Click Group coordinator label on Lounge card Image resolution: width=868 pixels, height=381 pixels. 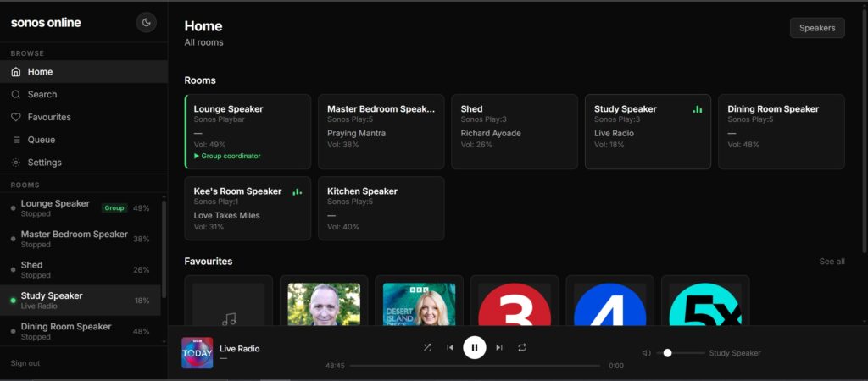(227, 156)
